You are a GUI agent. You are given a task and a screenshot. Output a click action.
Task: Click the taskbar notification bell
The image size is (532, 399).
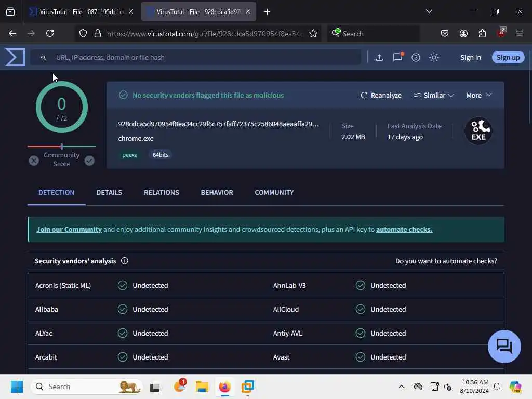click(x=497, y=387)
